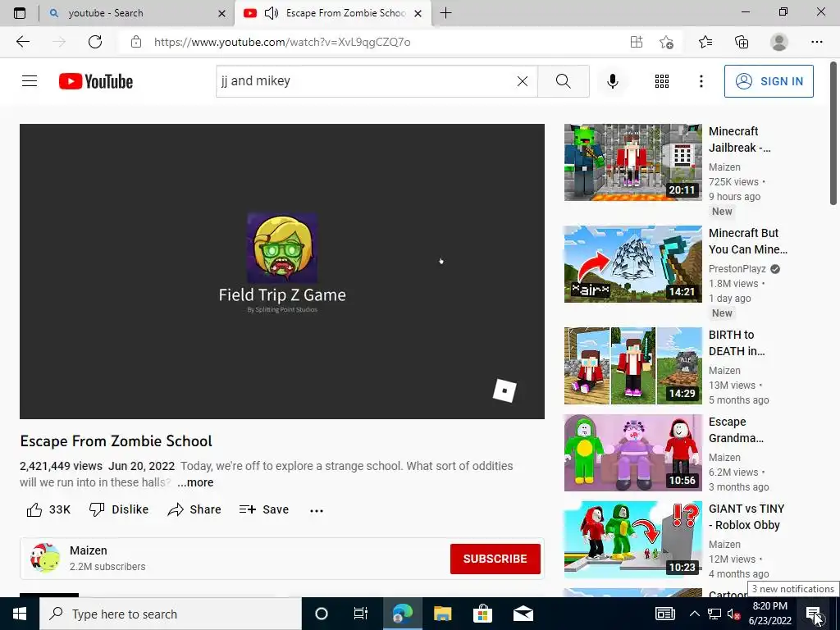This screenshot has width=840, height=630.
Task: Open the News and interests taskbar icon
Action: 664,614
